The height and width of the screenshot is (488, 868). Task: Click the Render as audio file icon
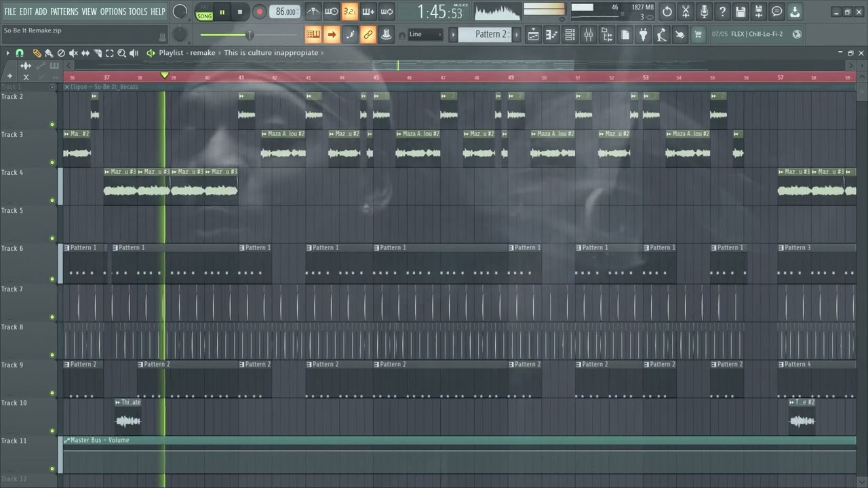759,12
